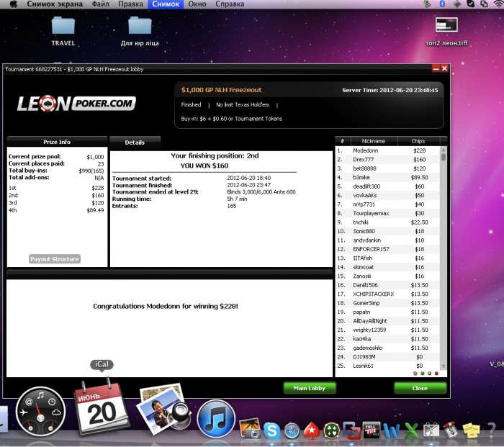Click the player list scrollbar up arrow
Screen dimensions: 504x447
pos(444,150)
